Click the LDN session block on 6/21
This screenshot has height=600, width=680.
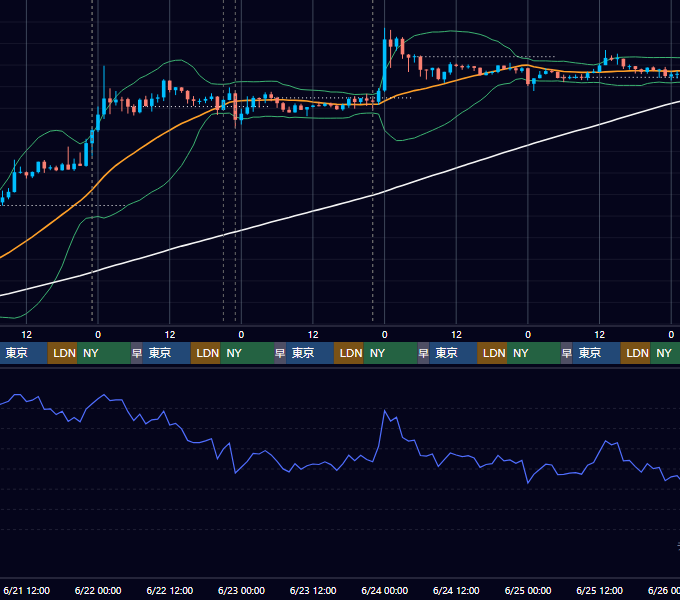(62, 353)
